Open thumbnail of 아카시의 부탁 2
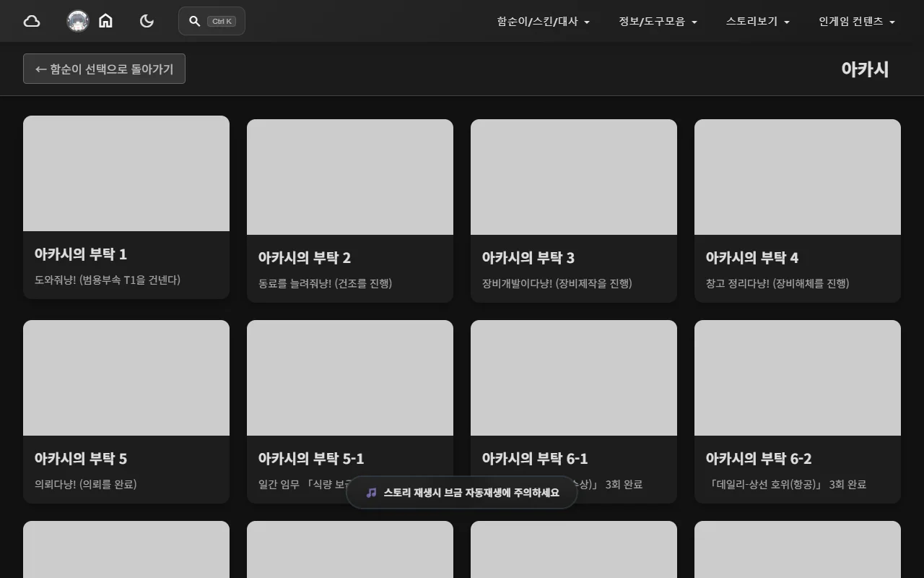Viewport: 924px width, 578px height. point(350,177)
